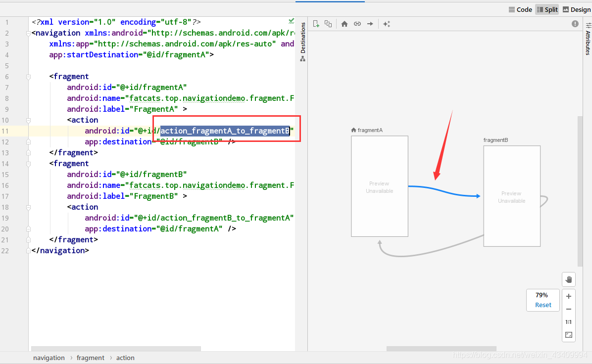Click the New Destination icon
592x364 pixels.
click(x=316, y=24)
